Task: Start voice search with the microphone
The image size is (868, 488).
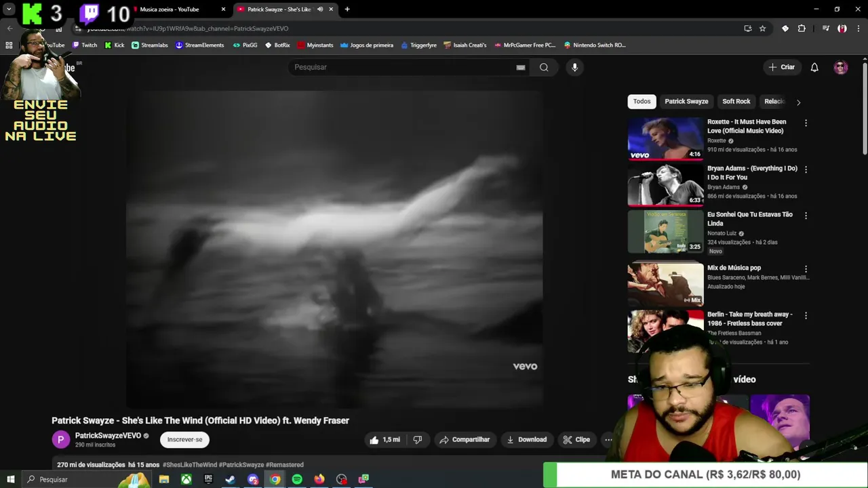Action: (574, 67)
